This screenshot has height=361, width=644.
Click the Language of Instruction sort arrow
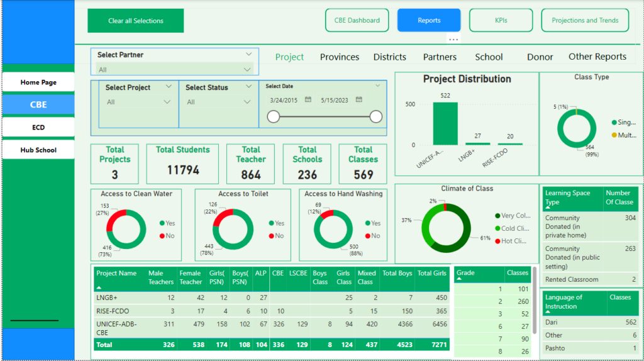click(548, 311)
